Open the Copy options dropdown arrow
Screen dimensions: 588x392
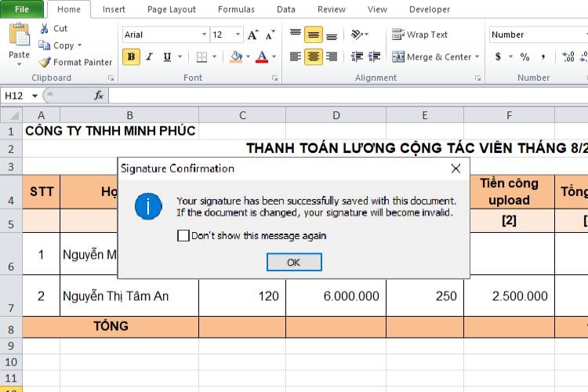pyautogui.click(x=79, y=45)
